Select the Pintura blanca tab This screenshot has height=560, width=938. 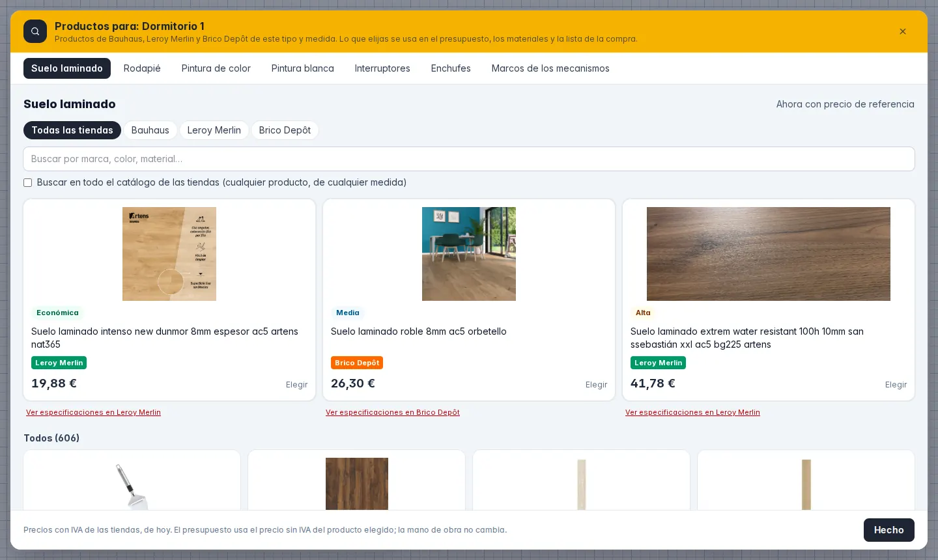pyautogui.click(x=303, y=68)
